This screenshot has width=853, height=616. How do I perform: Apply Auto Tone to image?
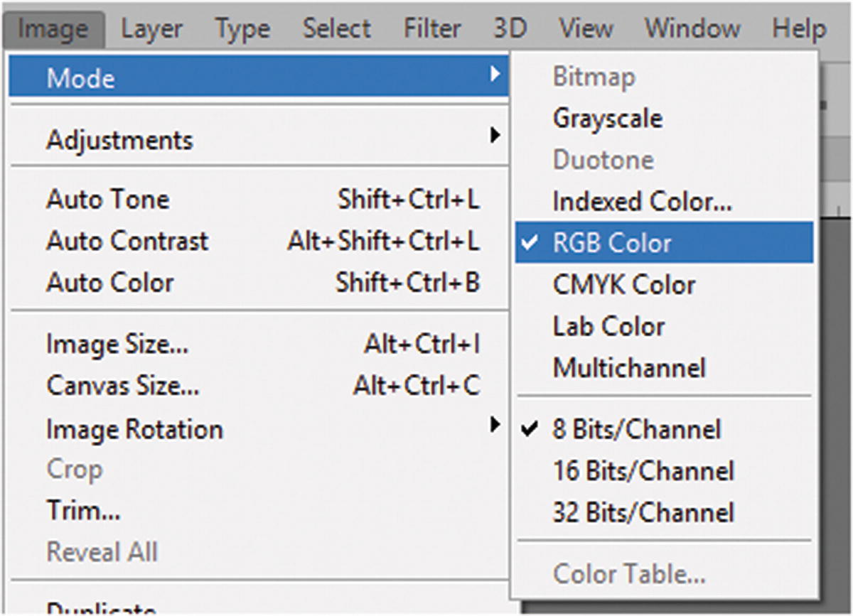coord(107,200)
